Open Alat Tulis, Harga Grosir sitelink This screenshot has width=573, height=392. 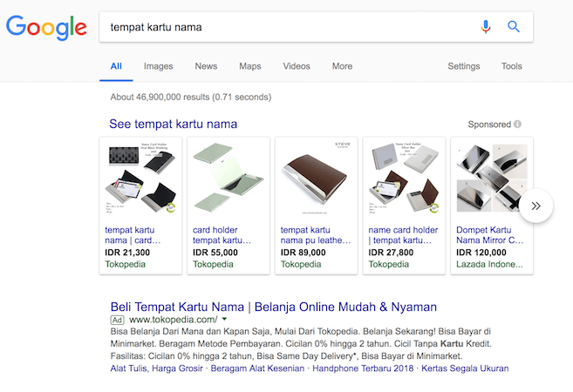pyautogui.click(x=156, y=368)
